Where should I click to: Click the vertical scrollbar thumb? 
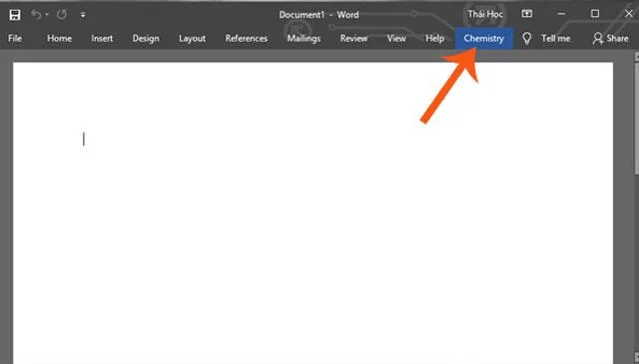pyautogui.click(x=637, y=118)
